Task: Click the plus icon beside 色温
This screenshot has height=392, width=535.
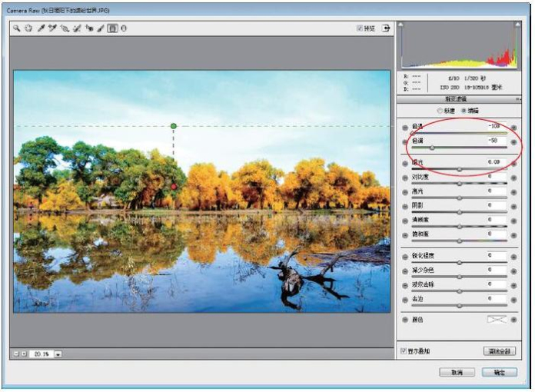Action: [513, 127]
